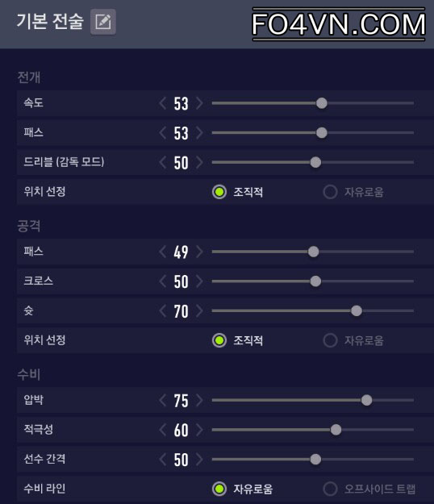Increase 전개 패스 value with right arrow
The image size is (434, 504).
pos(199,133)
